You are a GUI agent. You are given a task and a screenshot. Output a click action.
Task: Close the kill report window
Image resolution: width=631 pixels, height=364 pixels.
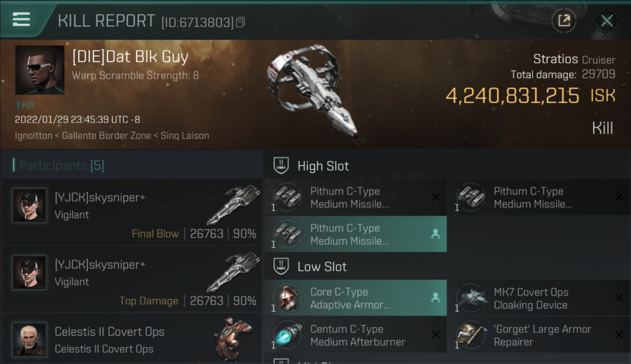[x=606, y=20]
